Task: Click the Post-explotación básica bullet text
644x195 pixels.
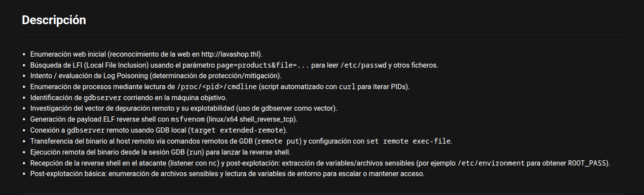Action: click(227, 173)
